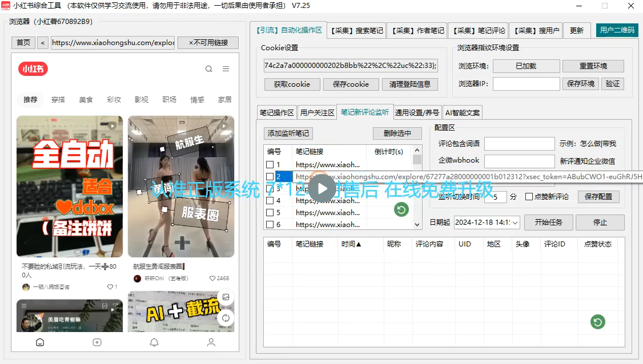643x364 pixels.
Task: Click browser back '<' button
Action: [43, 43]
